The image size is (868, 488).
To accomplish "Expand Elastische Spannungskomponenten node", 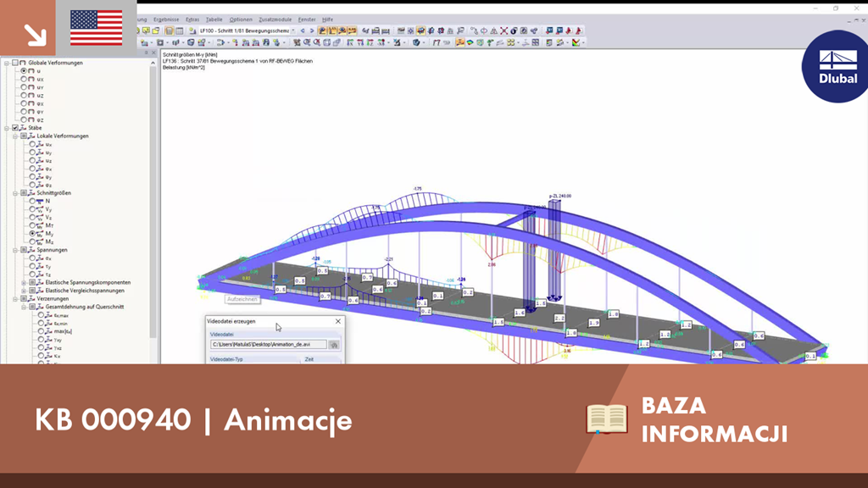I will click(24, 283).
